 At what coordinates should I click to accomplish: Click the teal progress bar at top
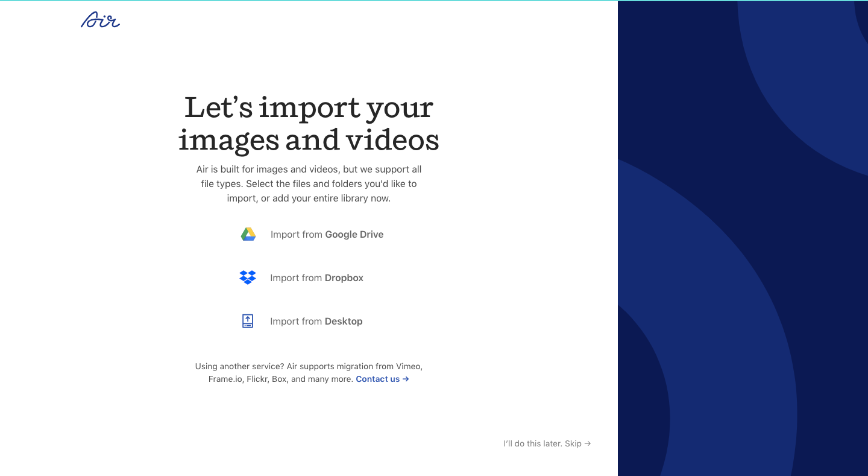309,1
